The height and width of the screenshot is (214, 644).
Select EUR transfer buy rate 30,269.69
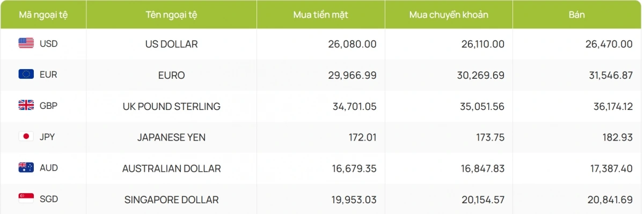tap(480, 75)
